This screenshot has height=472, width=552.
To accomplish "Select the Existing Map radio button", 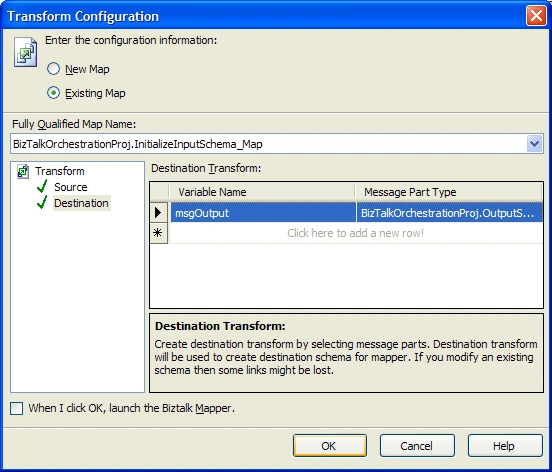I will click(54, 93).
